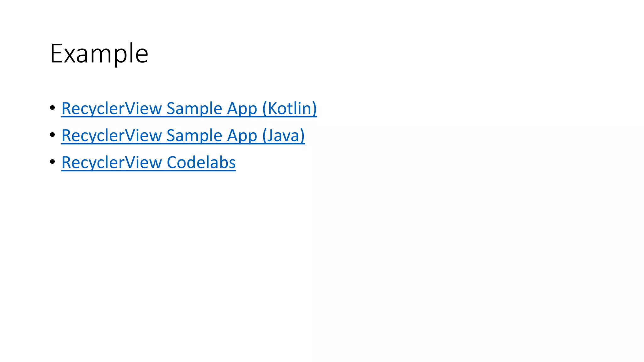Viewport: 644px width, 362px height.
Task: Click the word Sample in the Kotlin link
Action: point(194,108)
